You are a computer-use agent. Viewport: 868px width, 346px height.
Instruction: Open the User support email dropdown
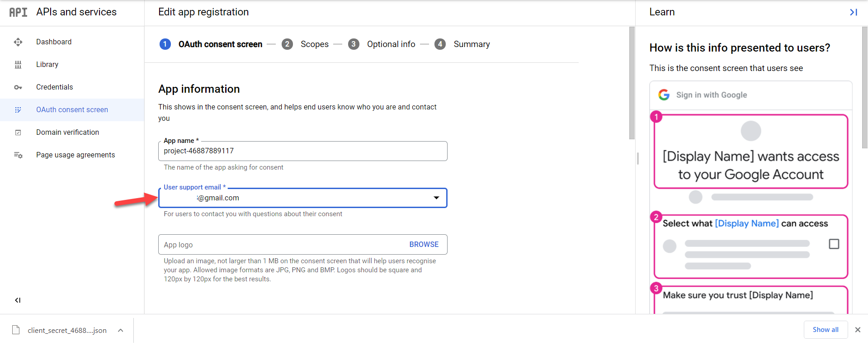pos(436,198)
